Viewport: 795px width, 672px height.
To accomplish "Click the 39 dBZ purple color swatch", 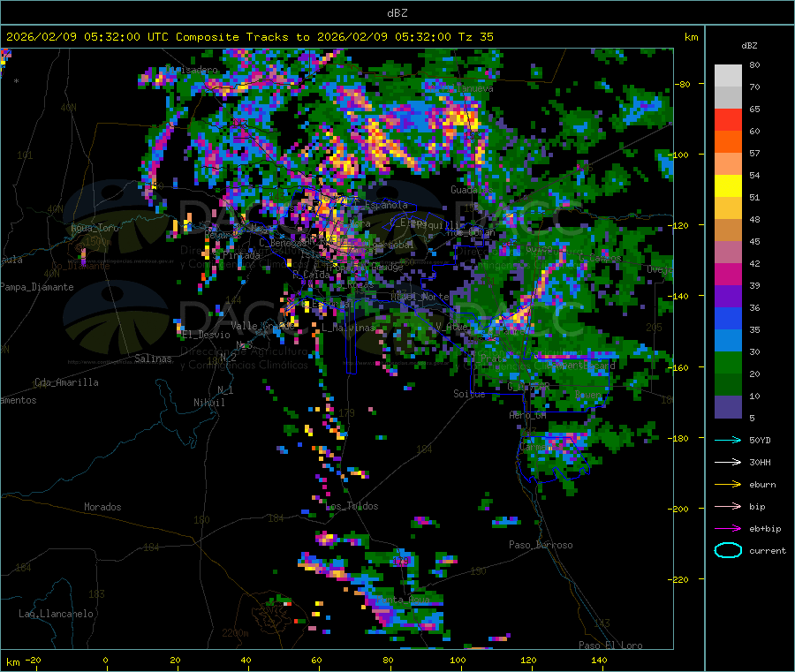I will point(728,297).
